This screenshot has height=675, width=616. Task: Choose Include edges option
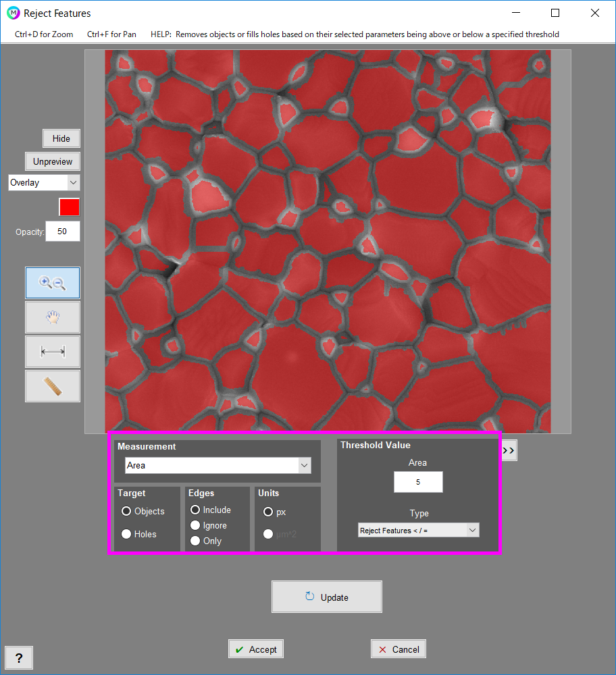tap(195, 510)
